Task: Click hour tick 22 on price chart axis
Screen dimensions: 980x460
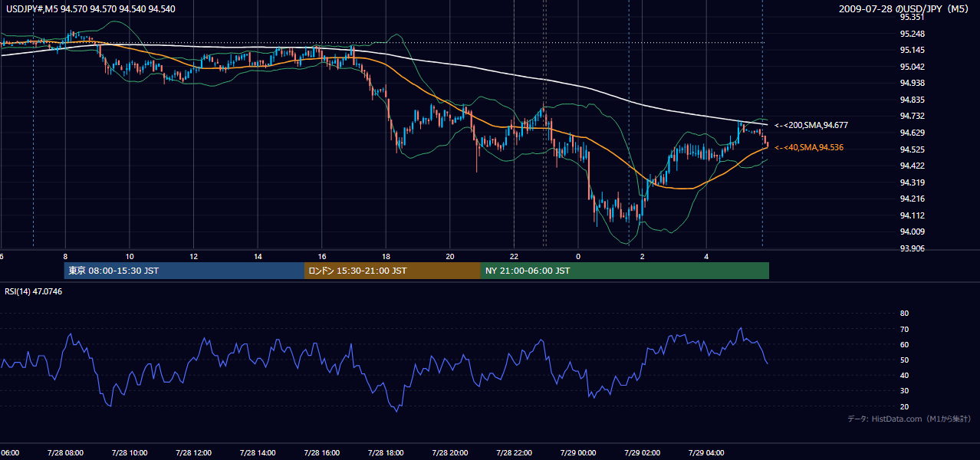Action: [x=514, y=256]
